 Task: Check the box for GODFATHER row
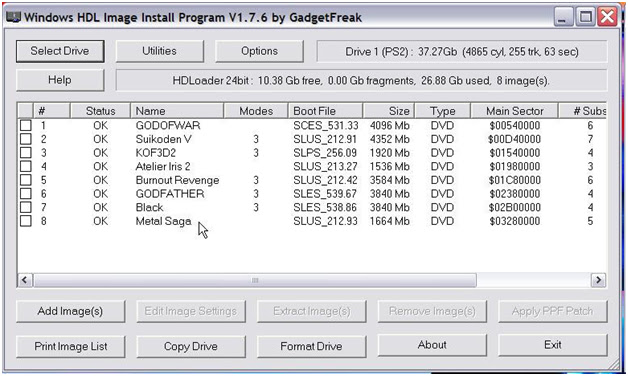coord(26,194)
